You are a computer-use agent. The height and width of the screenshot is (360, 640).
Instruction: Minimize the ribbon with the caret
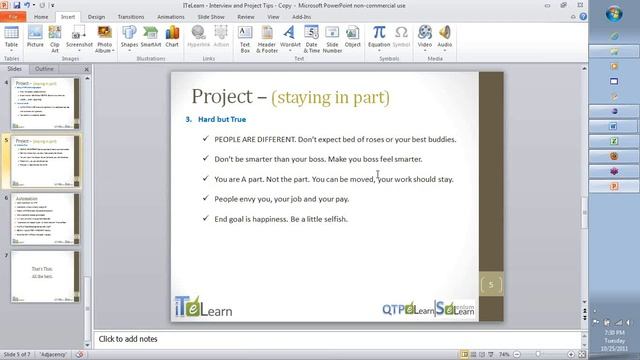coord(573,17)
